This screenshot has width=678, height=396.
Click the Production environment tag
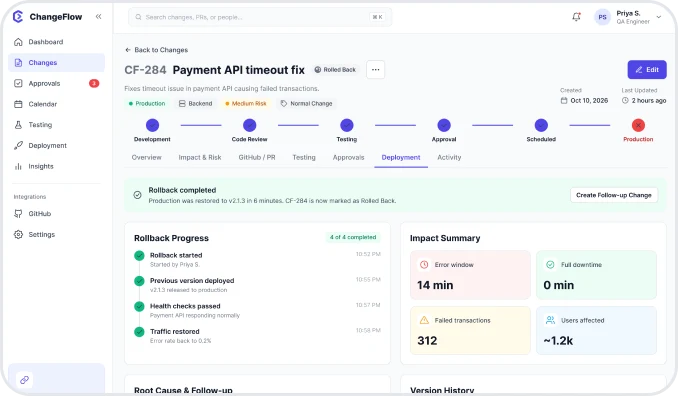(x=147, y=104)
